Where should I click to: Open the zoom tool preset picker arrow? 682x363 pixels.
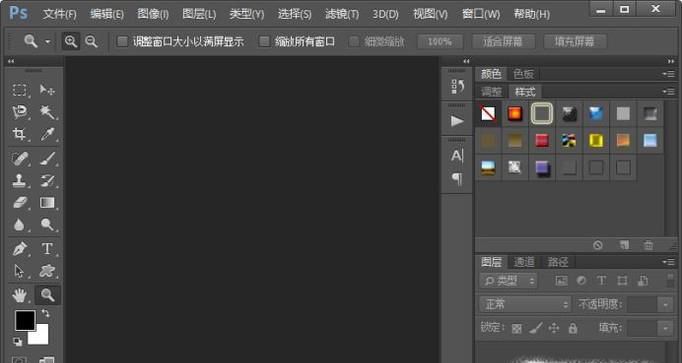point(47,42)
